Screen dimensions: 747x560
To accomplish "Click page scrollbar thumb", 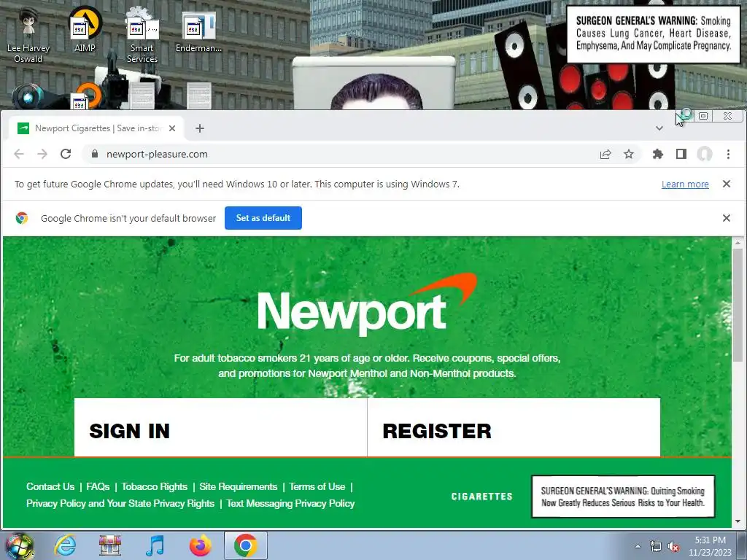I will [738, 305].
